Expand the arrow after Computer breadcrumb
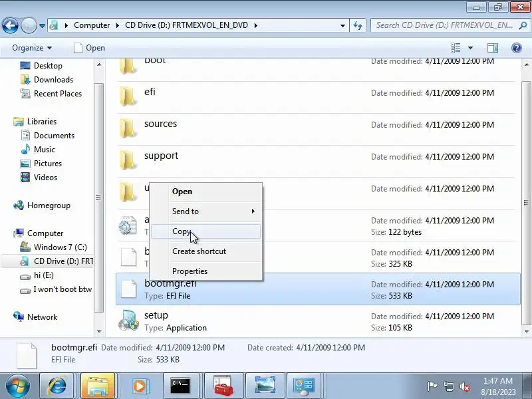This screenshot has width=532, height=399. click(118, 25)
